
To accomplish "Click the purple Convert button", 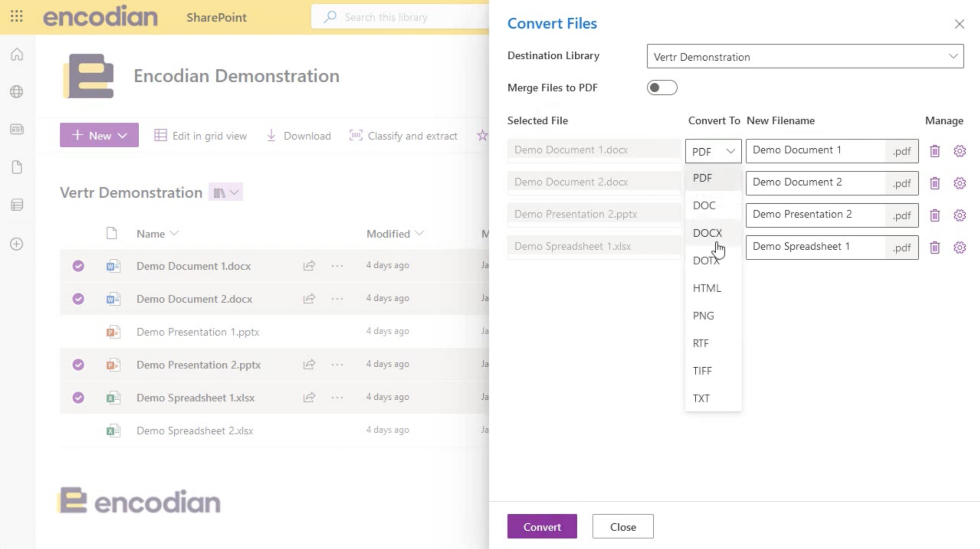I will coord(542,527).
